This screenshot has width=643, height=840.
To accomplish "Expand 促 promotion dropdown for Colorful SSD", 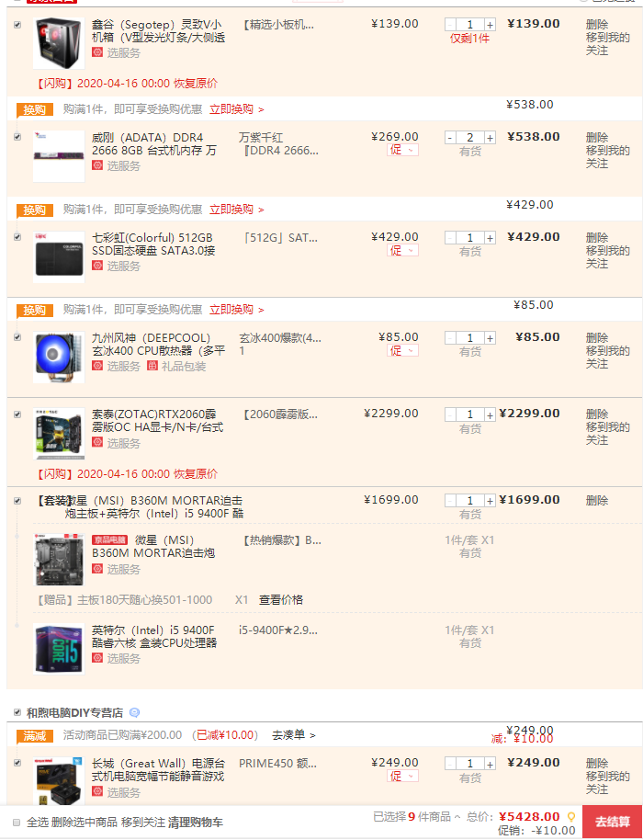I will click(402, 250).
